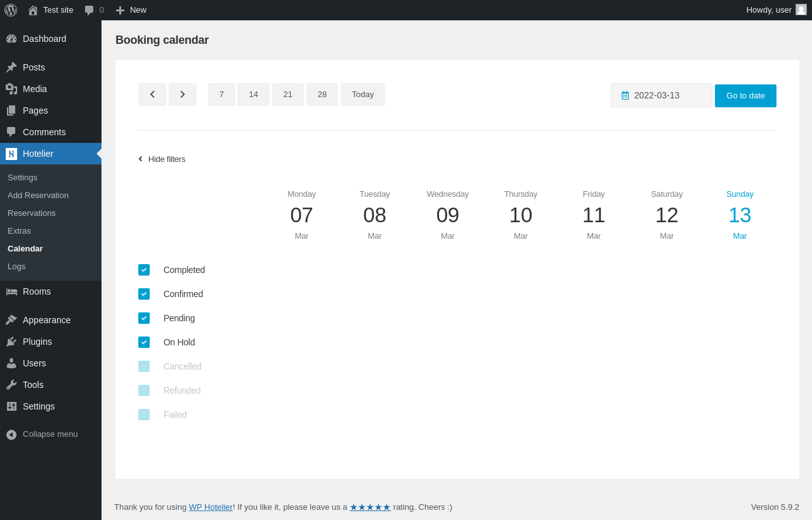The width and height of the screenshot is (812, 520).
Task: Open the WP Hotelier footer link
Action: (x=211, y=507)
